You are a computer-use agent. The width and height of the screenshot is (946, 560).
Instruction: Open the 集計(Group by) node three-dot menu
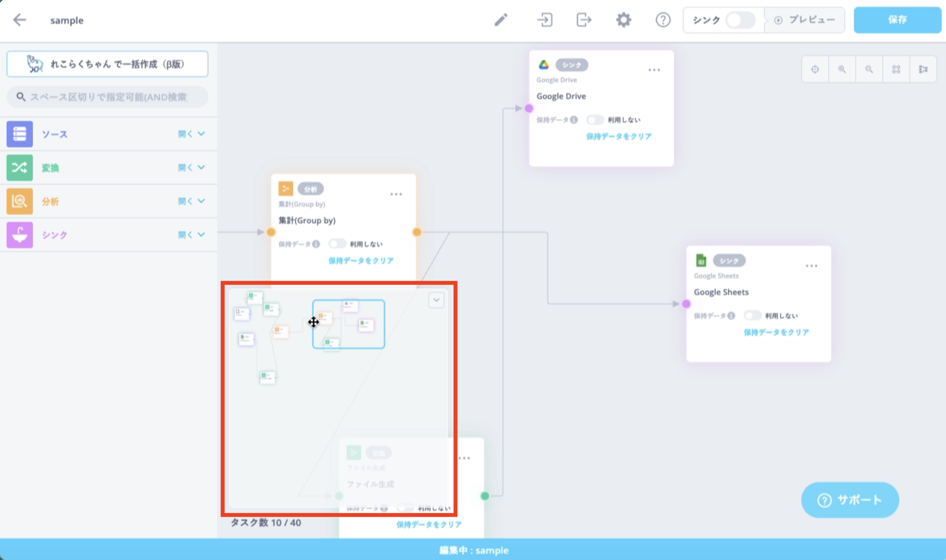click(x=396, y=194)
